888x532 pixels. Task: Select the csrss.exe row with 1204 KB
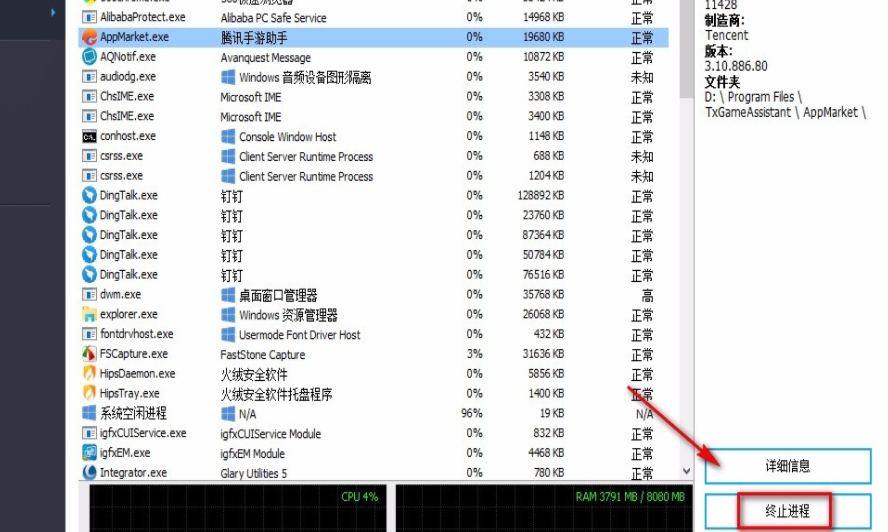(x=373, y=176)
